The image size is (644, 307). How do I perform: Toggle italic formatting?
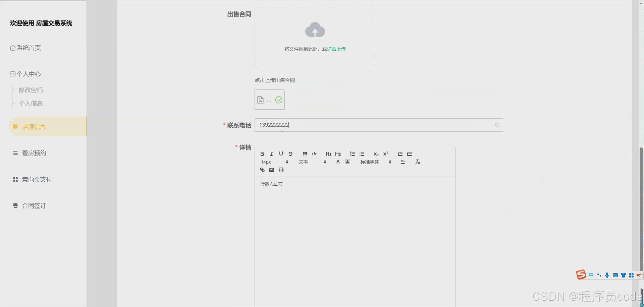pos(271,154)
